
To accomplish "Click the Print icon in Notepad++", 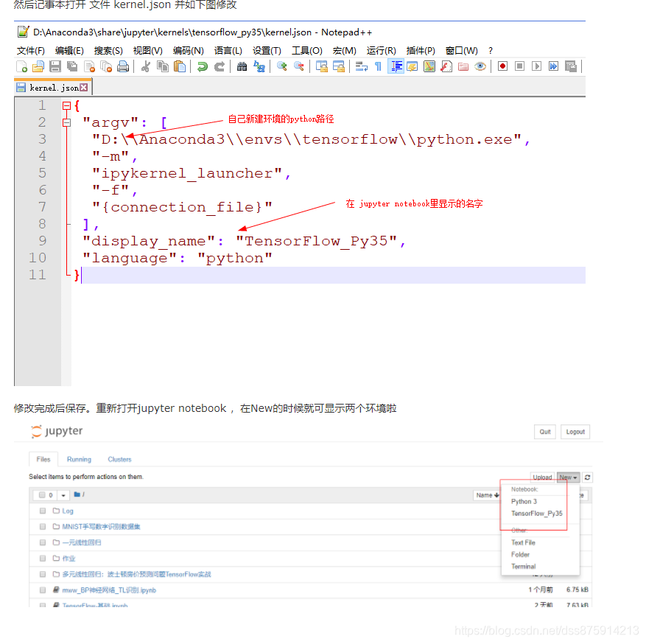I will click(123, 66).
